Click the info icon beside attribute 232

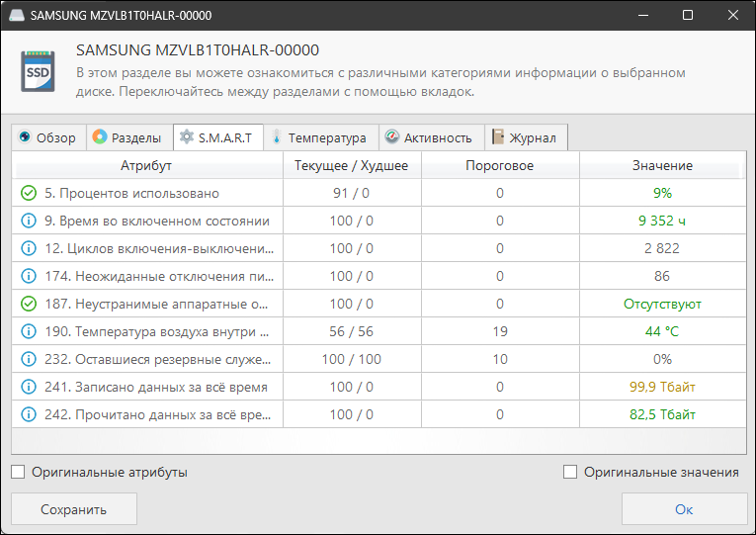click(28, 359)
